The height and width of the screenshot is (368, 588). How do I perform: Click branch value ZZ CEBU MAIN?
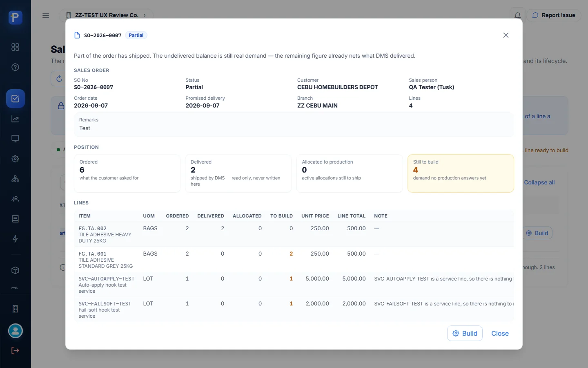317,105
